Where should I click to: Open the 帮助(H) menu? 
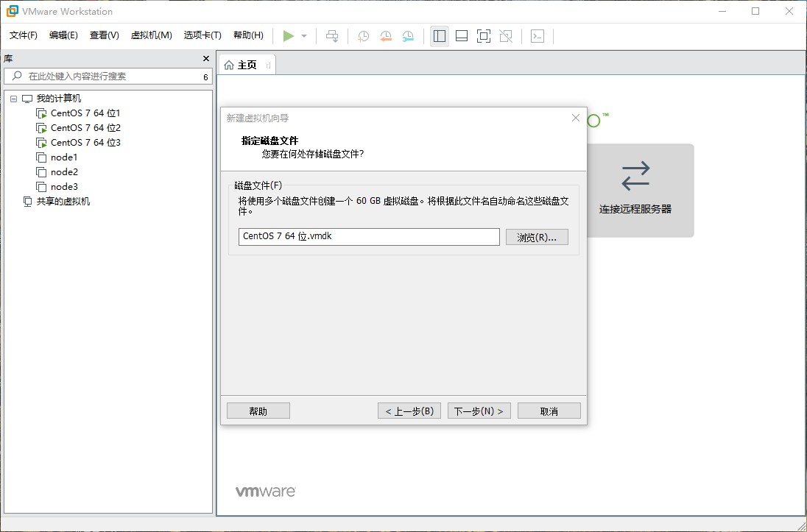pyautogui.click(x=248, y=35)
